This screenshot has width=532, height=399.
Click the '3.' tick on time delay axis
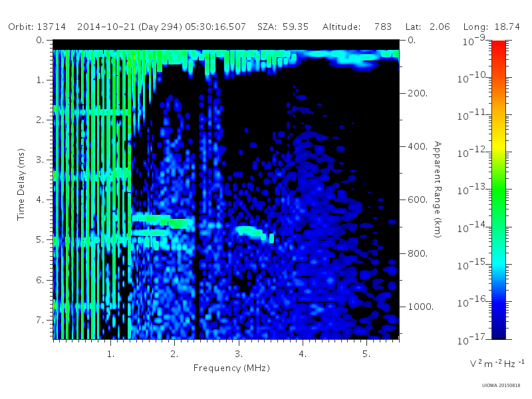pos(41,160)
